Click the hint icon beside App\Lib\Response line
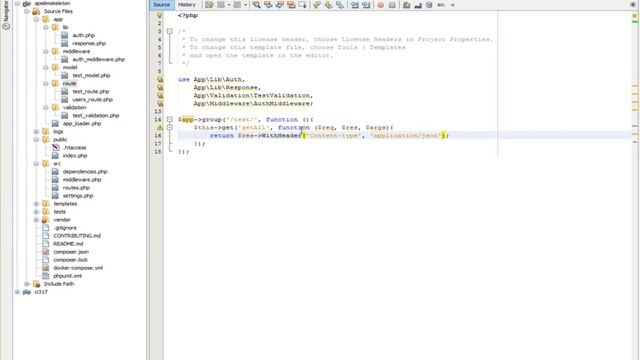This screenshot has height=360, width=640. point(160,88)
